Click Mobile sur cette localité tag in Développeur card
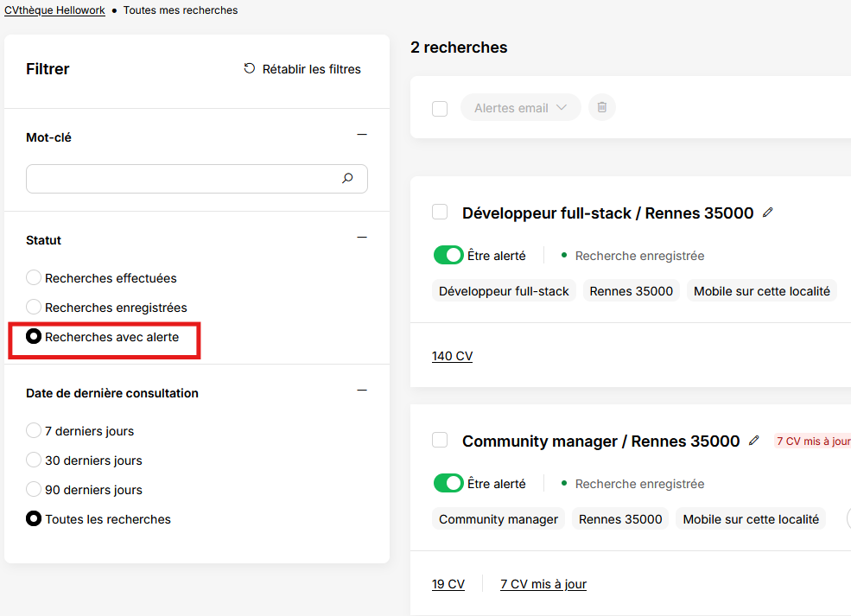 [x=762, y=291]
